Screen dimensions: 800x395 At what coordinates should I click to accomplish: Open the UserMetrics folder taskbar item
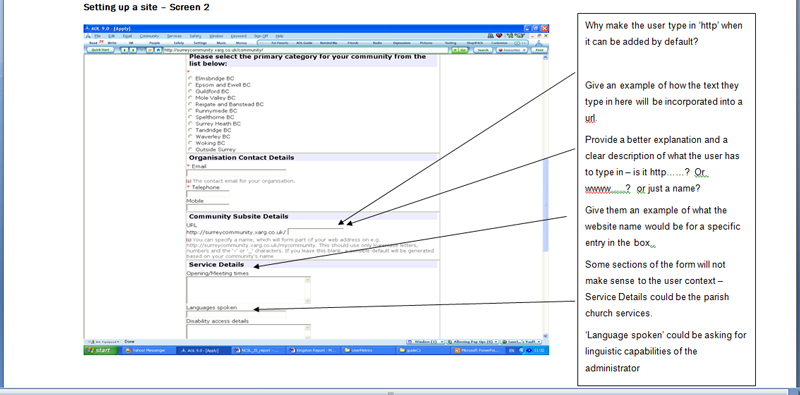point(368,351)
